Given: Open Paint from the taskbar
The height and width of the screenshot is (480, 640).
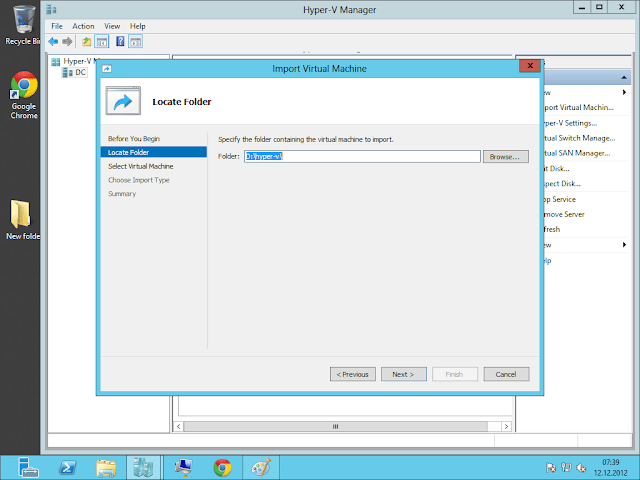Looking at the screenshot, I should 260,467.
